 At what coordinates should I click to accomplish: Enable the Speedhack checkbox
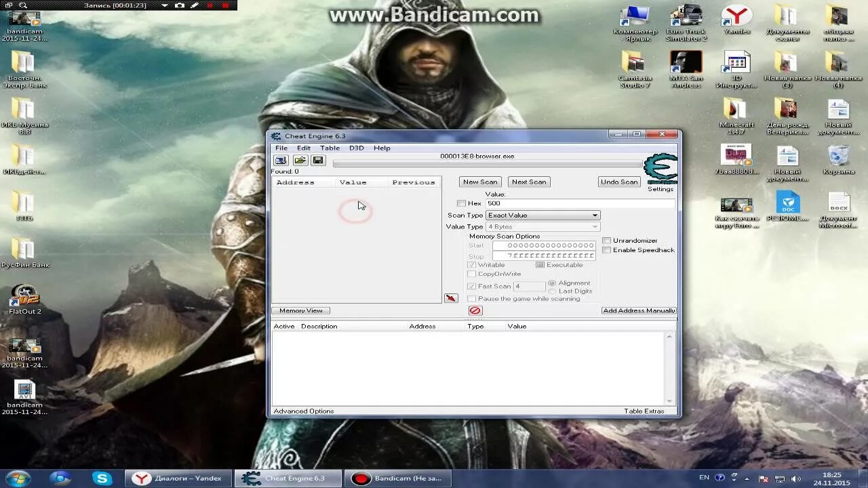coord(607,250)
